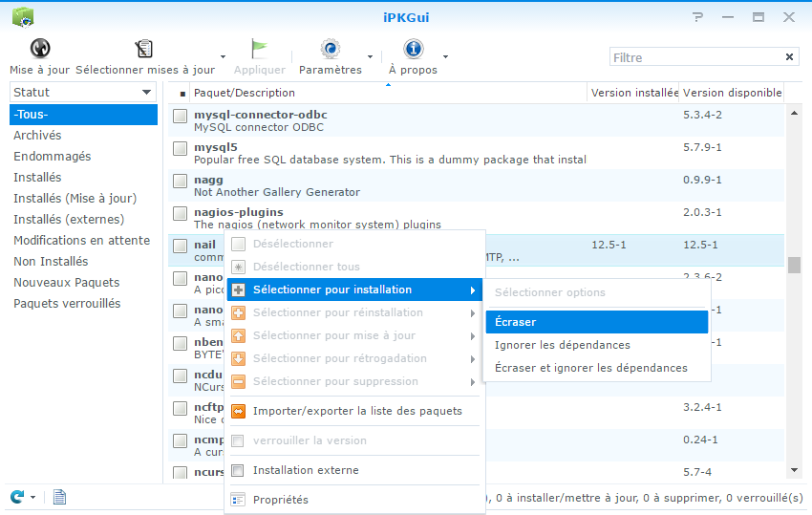Click the refresh icon in bottom bar
This screenshot has width=812, height=515.
click(17, 498)
